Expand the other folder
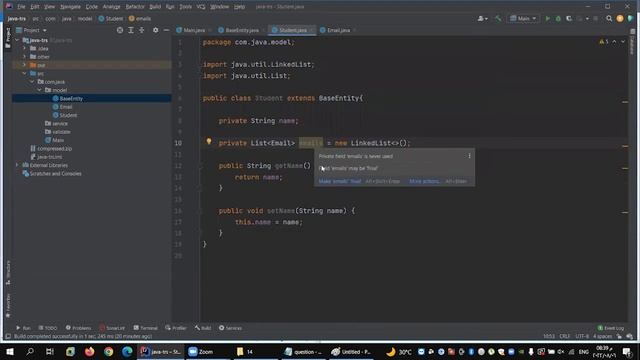Viewport: 640px width, 360px height. tap(24, 57)
